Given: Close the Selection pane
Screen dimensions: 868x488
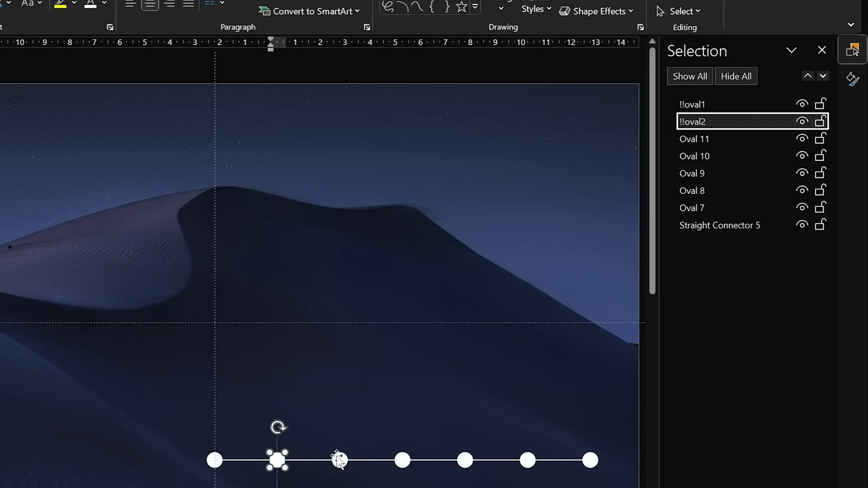Looking at the screenshot, I should tap(822, 50).
